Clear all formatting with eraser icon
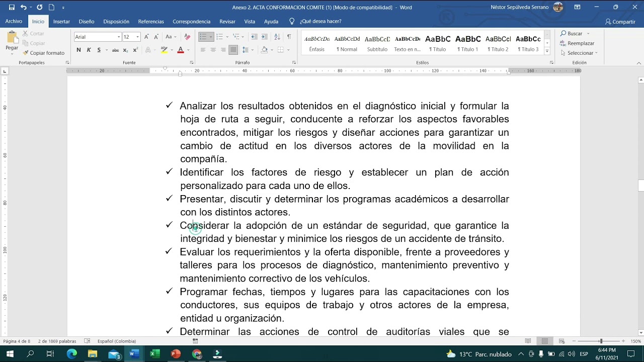Screen dimensions: 644x362 [x=187, y=37]
